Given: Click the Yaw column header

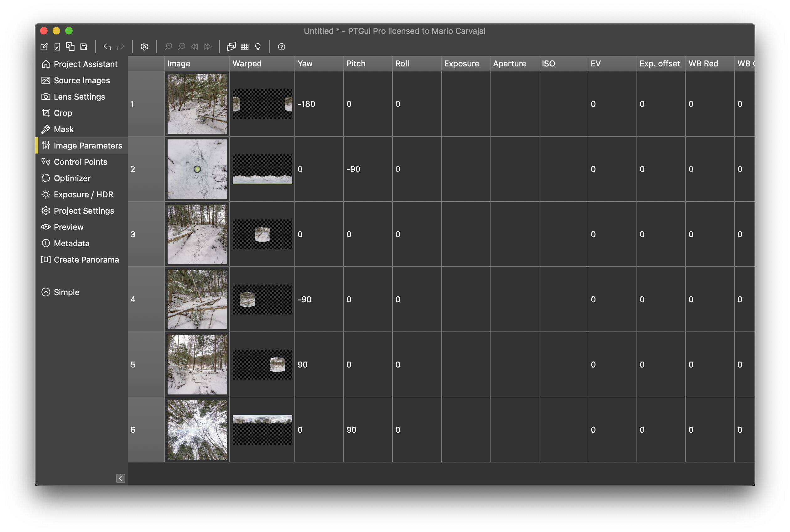Looking at the screenshot, I should point(319,64).
